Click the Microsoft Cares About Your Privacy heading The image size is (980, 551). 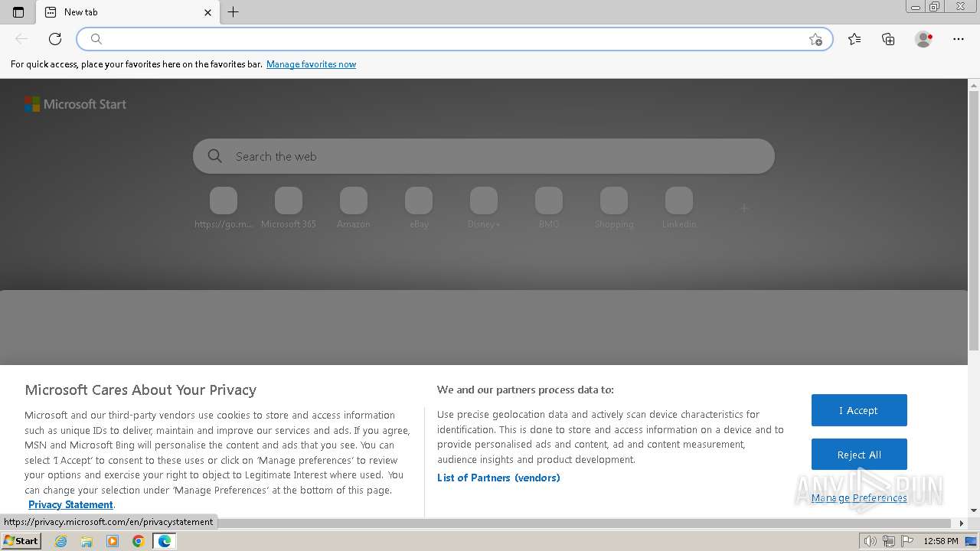click(x=141, y=390)
